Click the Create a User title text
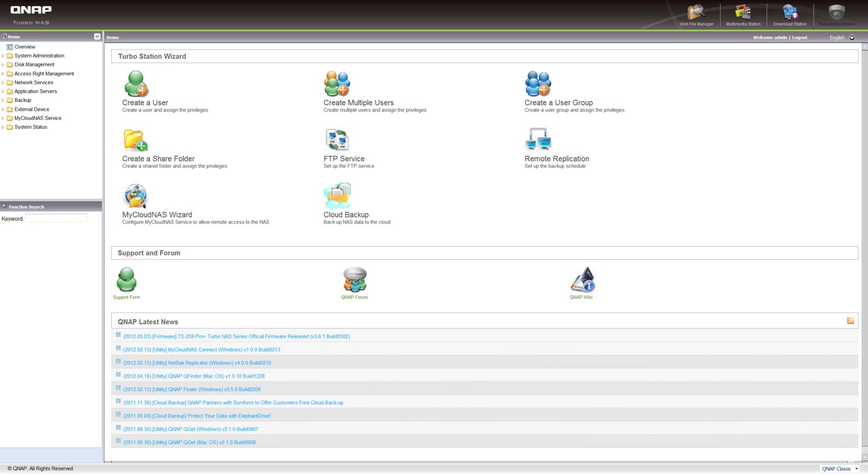 point(145,103)
